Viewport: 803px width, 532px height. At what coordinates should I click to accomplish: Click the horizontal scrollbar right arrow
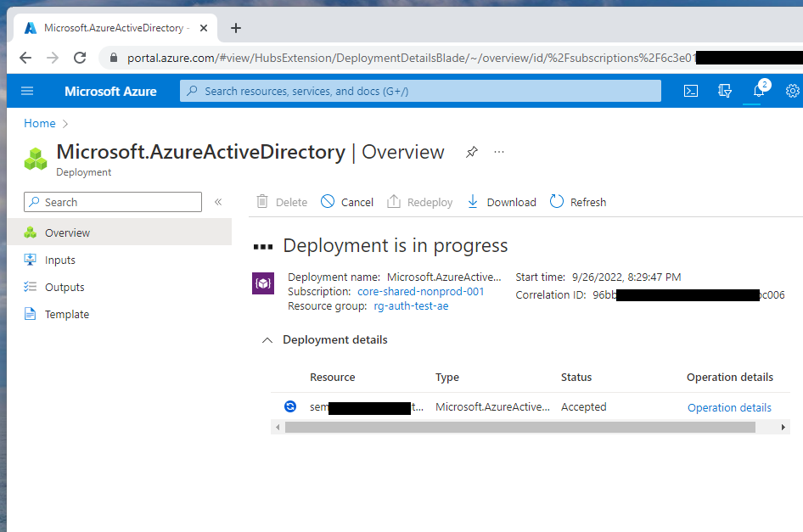coord(783,427)
